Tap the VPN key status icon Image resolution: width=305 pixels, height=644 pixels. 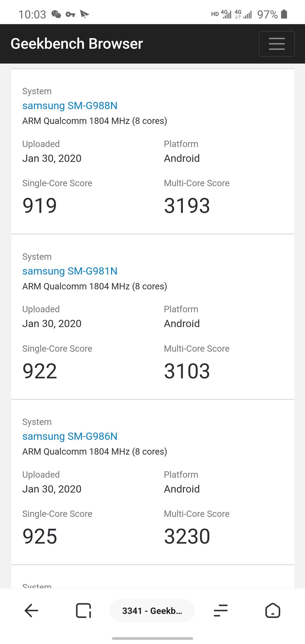(70, 14)
